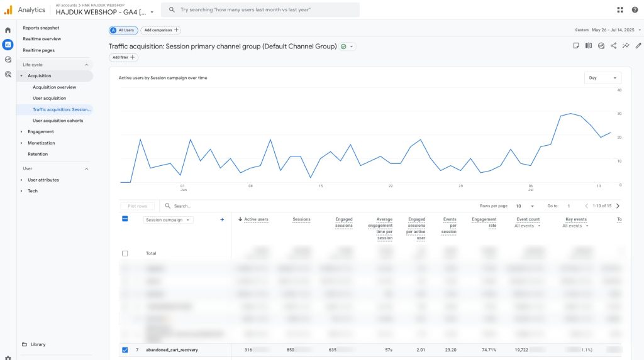Screen dimensions: 644x360
Task: Click the All accounts breadcrumb link
Action: pyautogui.click(x=66, y=5)
